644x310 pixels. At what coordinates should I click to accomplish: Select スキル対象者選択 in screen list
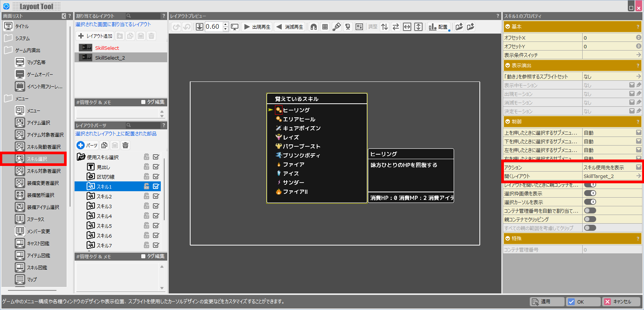point(43,171)
